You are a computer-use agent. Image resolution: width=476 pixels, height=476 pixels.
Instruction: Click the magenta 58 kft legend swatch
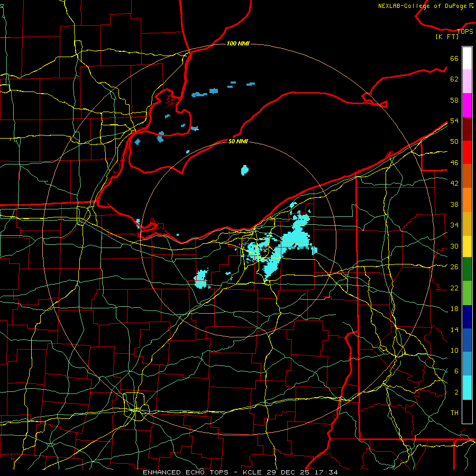(x=467, y=105)
